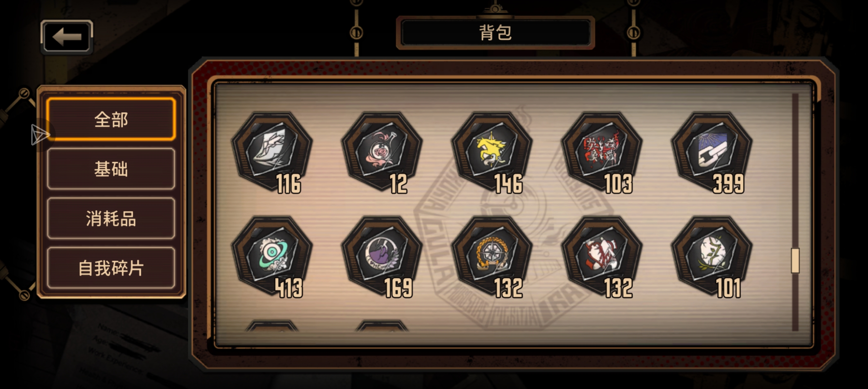Open the orange chain compass item
The width and height of the screenshot is (868, 389).
(492, 256)
